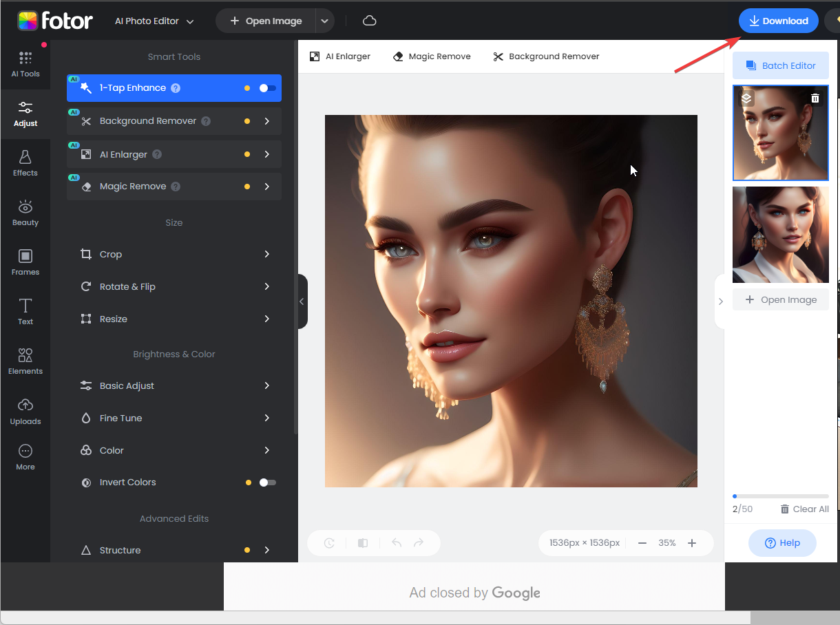Open the Frames sidebar panel

(25, 263)
